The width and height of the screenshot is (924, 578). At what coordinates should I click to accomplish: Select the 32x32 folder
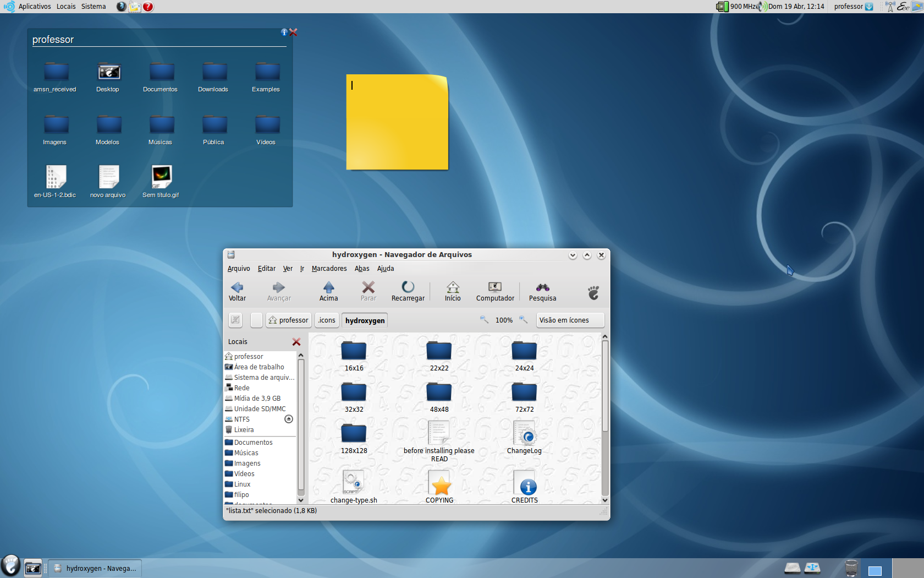(354, 397)
